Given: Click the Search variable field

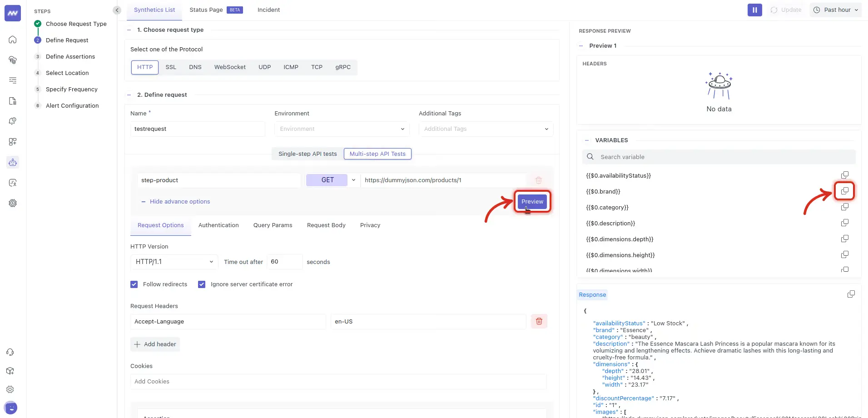Looking at the screenshot, I should coord(719,157).
